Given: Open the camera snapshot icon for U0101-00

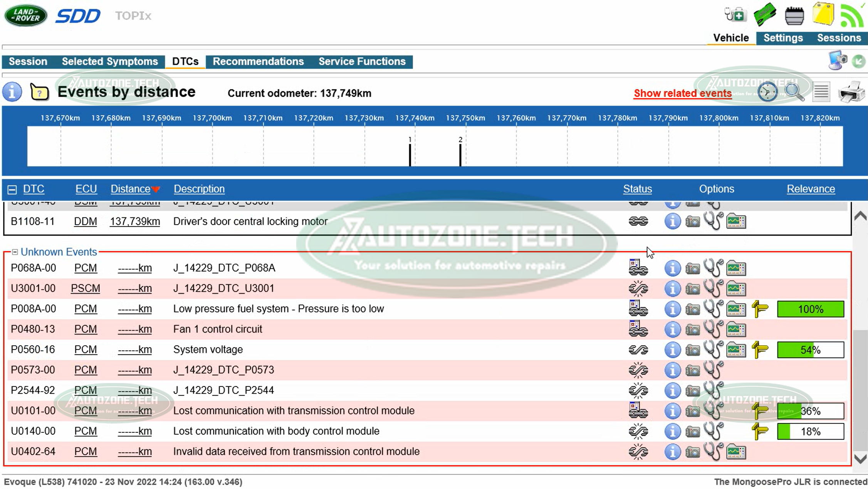Looking at the screenshot, I should (x=692, y=411).
